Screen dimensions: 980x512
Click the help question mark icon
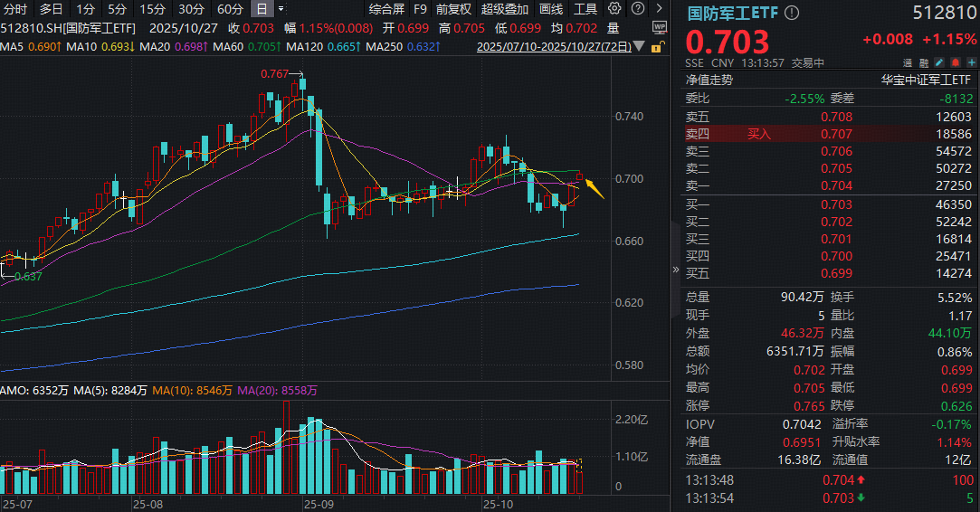[636, 9]
